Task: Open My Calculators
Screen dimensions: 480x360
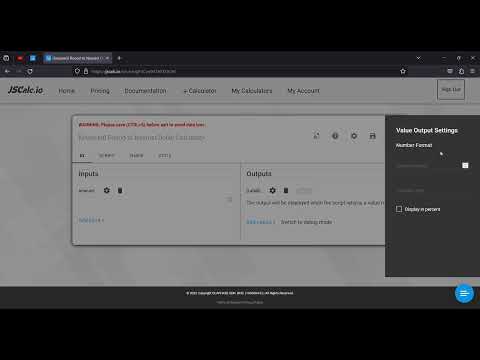Action: click(252, 91)
